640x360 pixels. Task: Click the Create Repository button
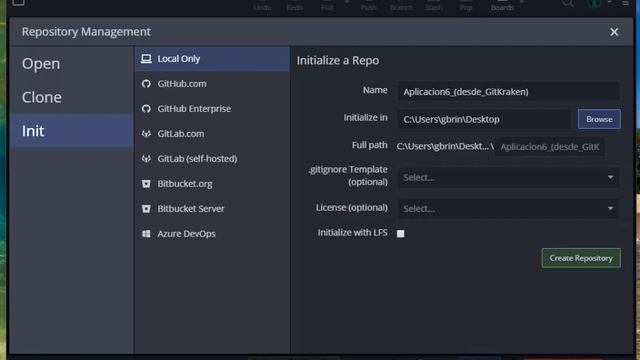pos(581,258)
